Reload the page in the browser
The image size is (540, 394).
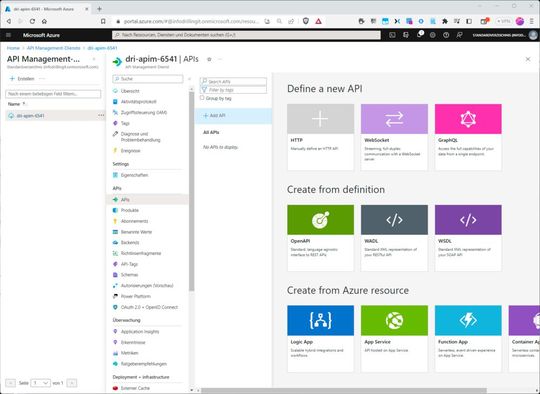tap(32, 21)
